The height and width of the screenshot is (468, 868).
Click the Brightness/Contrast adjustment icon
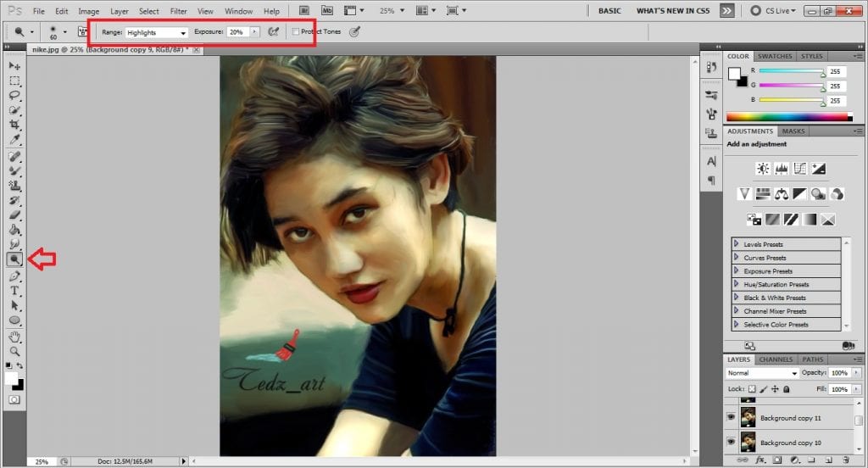[x=762, y=169]
